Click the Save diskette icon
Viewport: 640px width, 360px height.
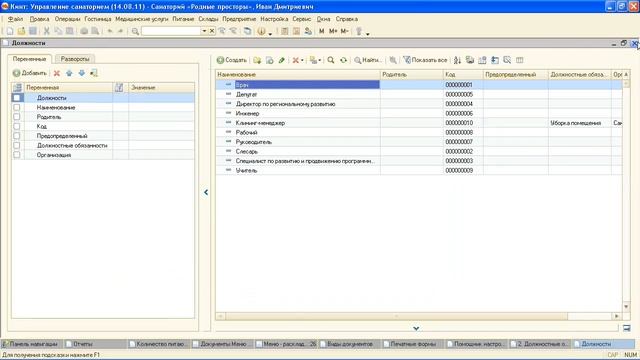[x=33, y=31]
